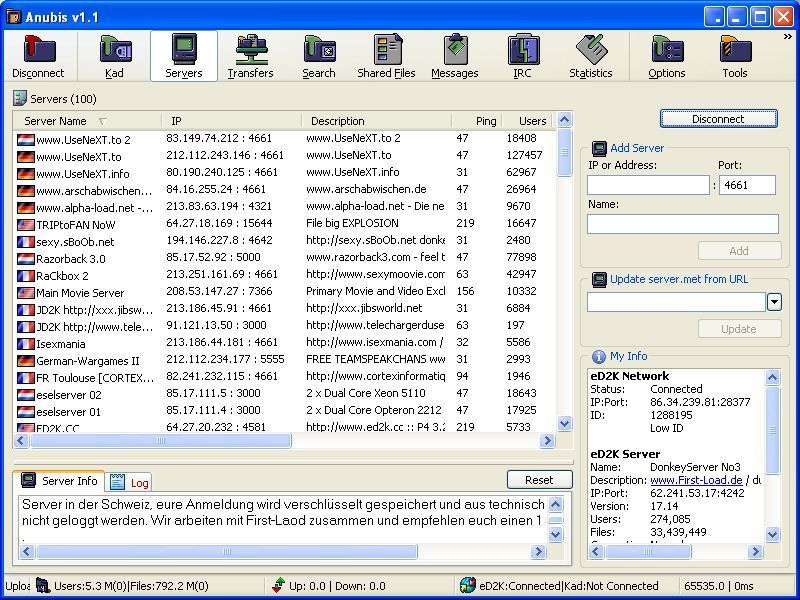This screenshot has width=800, height=600.
Task: Open the IRC chat icon
Action: (522, 56)
